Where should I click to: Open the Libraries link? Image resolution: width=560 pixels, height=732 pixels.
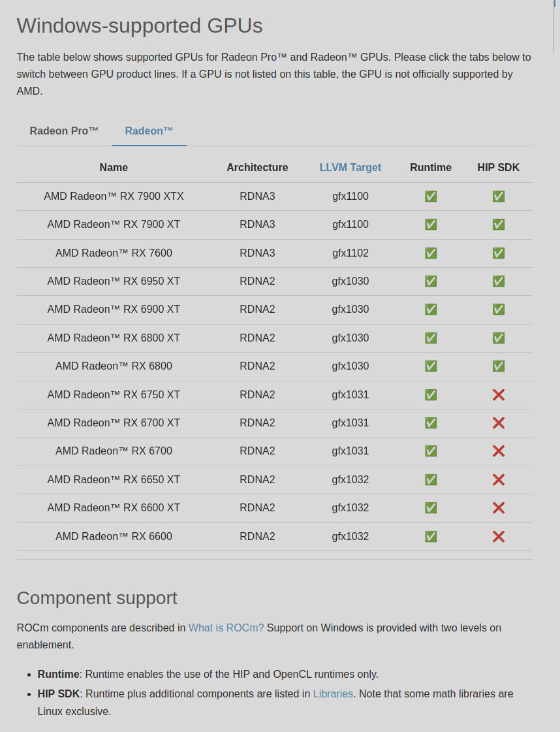[333, 693]
